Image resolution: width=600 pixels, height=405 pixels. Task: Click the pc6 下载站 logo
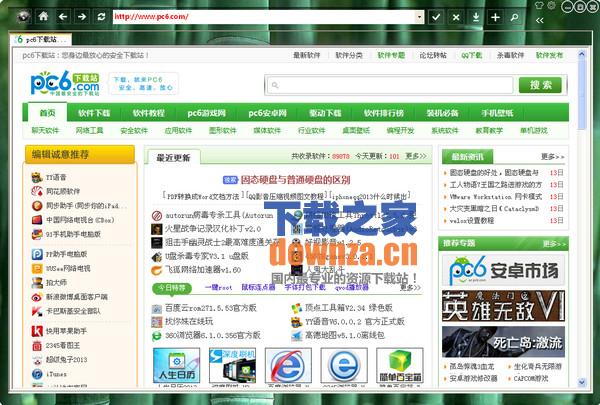point(65,83)
